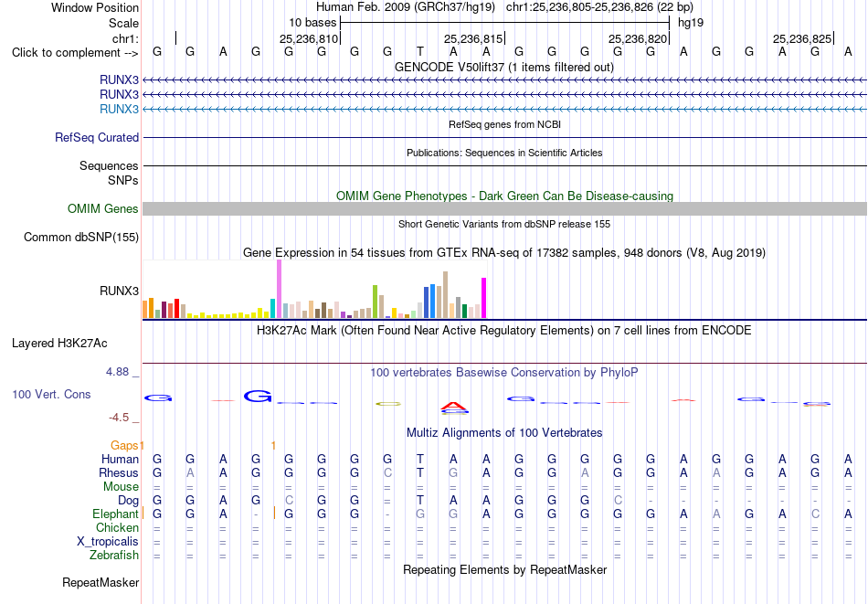Click 'Publications: Sequences in Scientific Articles' title
The image size is (868, 604).
tap(504, 153)
